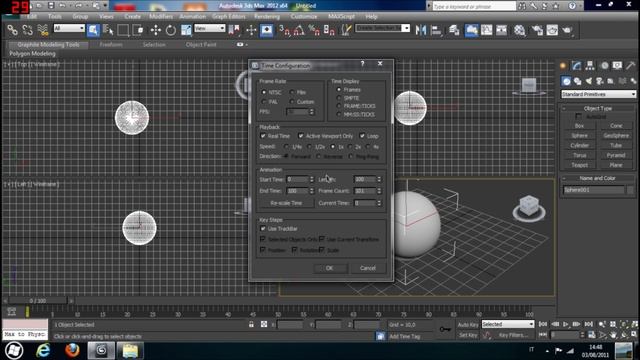Activate the Select and Move tool
This screenshot has height=360, width=640.
[156, 30]
